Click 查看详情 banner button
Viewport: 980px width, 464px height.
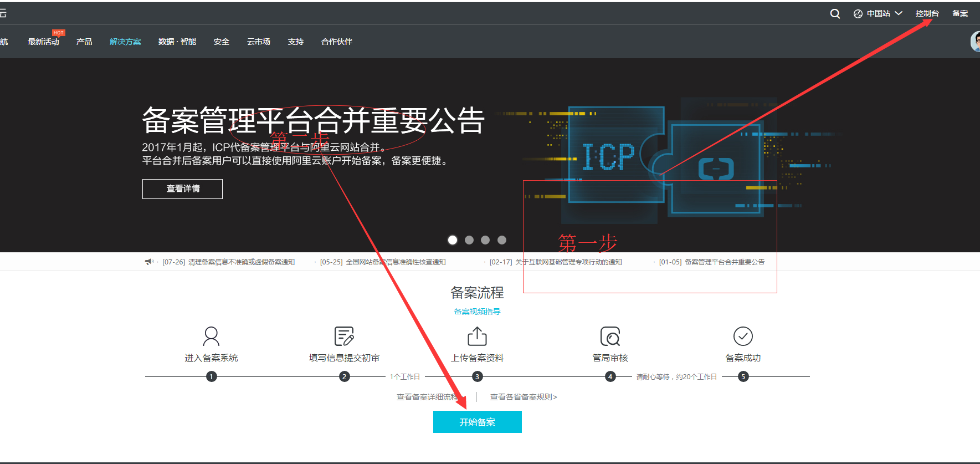point(182,188)
